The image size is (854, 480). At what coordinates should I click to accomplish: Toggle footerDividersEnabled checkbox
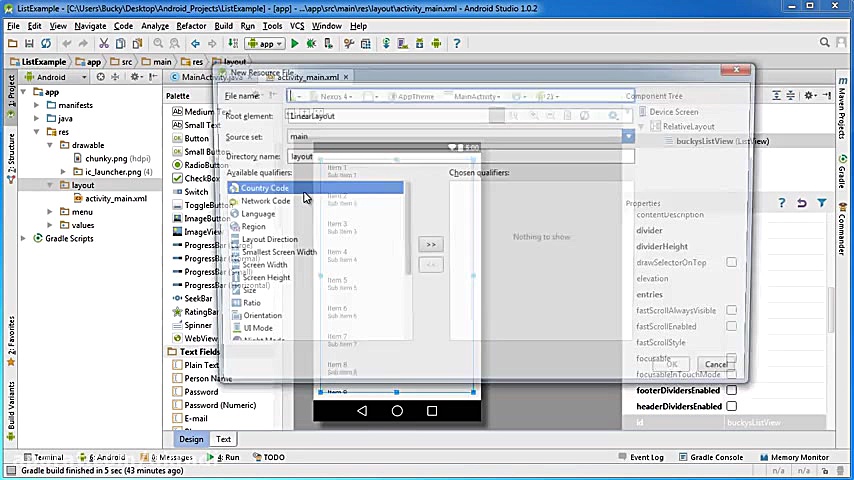pos(731,390)
